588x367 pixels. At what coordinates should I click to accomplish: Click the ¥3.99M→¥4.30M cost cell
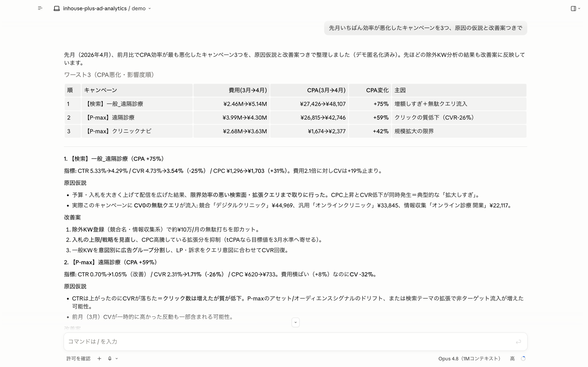click(x=231, y=118)
